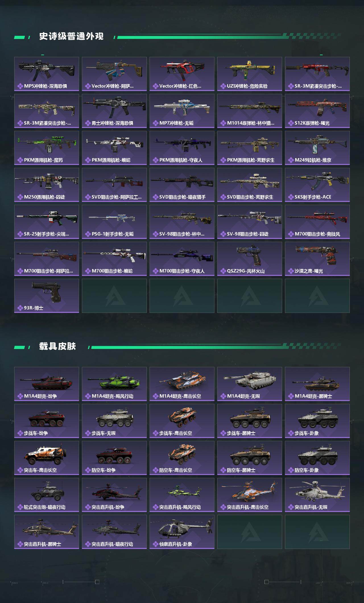The height and width of the screenshot is (603, 364).
Task: Open the 沙漠之鹰-曙光 pistol skin
Action: pyautogui.click(x=317, y=259)
